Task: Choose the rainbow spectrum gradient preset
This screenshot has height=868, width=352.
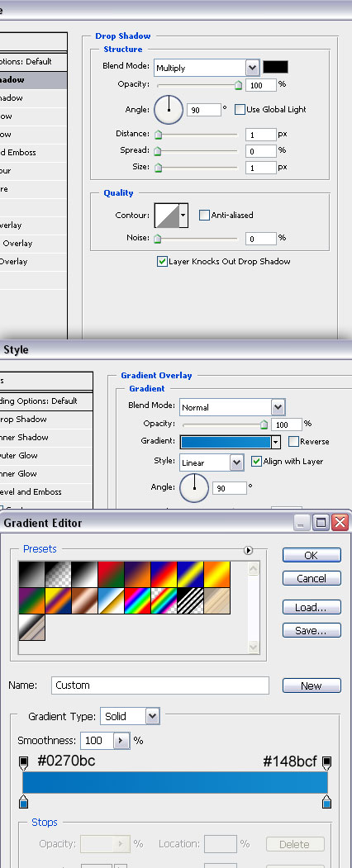Action: click(x=138, y=601)
